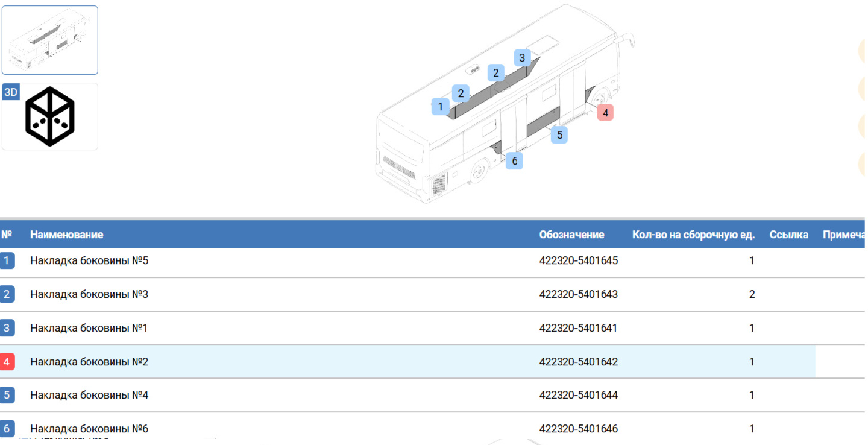This screenshot has width=868, height=445.
Task: Click callout 5 on the bus diagram
Action: 559,135
